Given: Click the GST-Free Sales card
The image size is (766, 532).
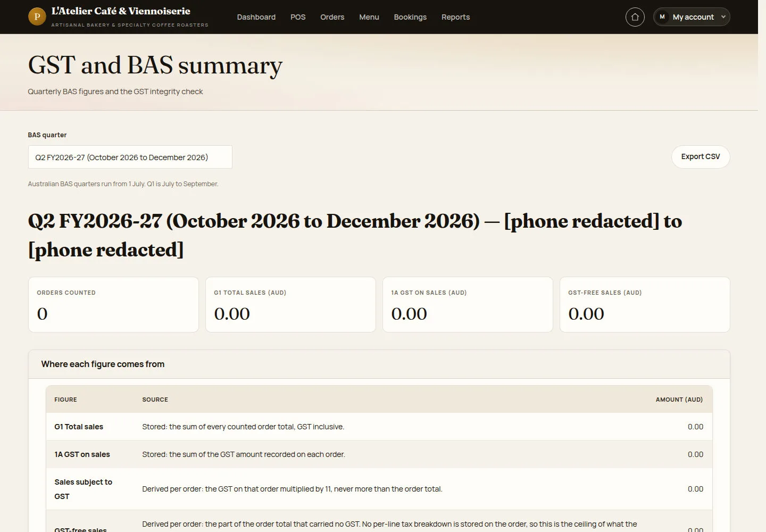Looking at the screenshot, I should (x=645, y=304).
